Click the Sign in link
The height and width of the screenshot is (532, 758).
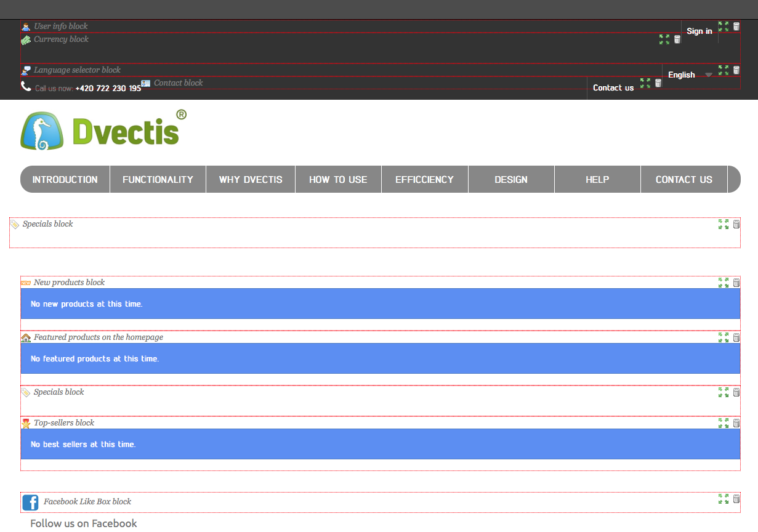(700, 31)
